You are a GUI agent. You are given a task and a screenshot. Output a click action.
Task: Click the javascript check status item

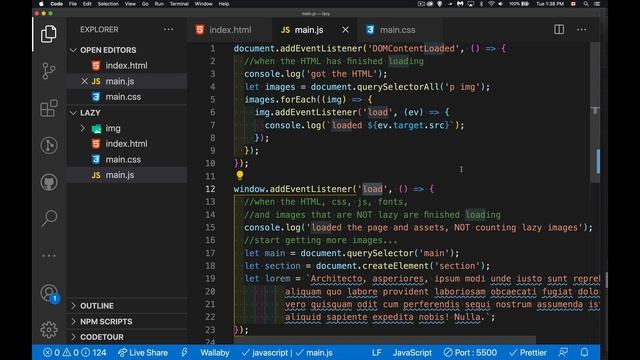[x=265, y=353]
